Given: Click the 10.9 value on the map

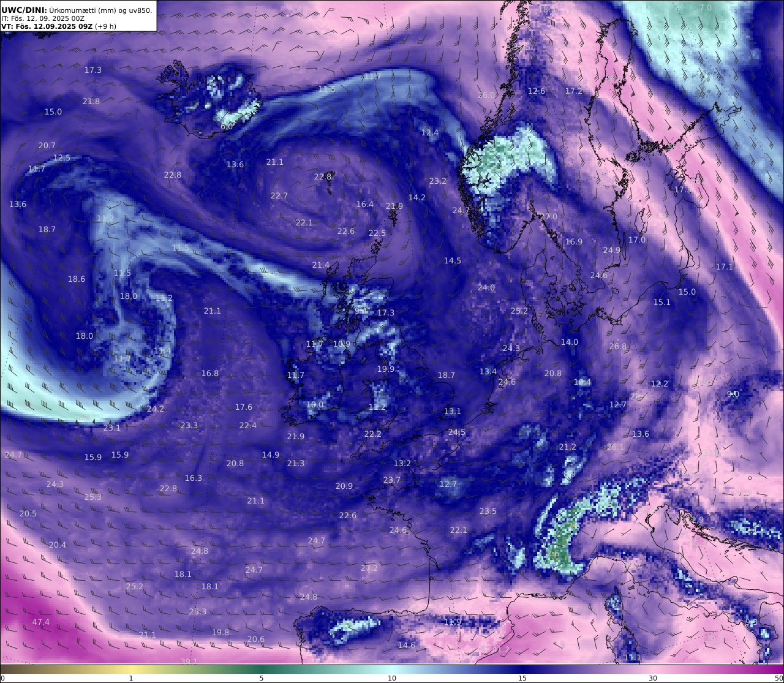Looking at the screenshot, I should pyautogui.click(x=342, y=344).
